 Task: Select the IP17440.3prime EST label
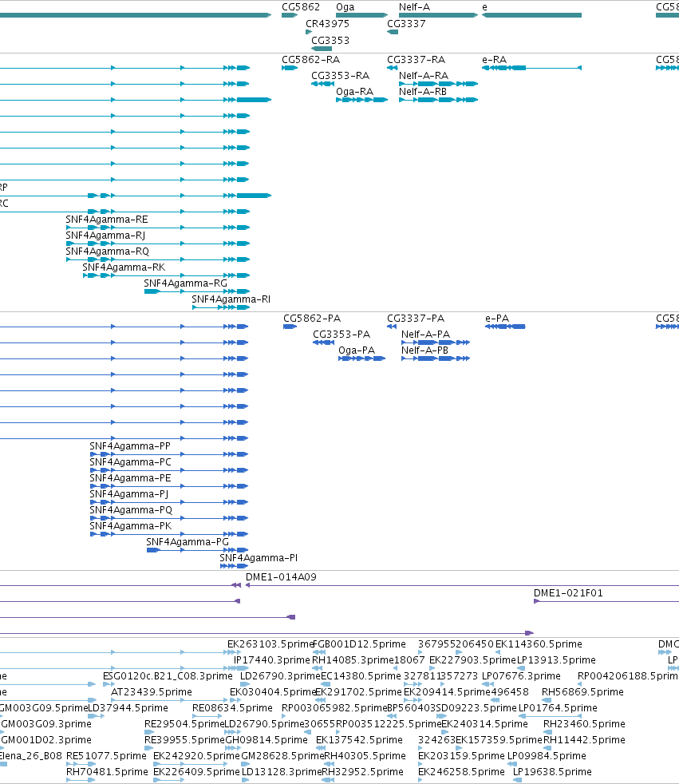(x=272, y=660)
